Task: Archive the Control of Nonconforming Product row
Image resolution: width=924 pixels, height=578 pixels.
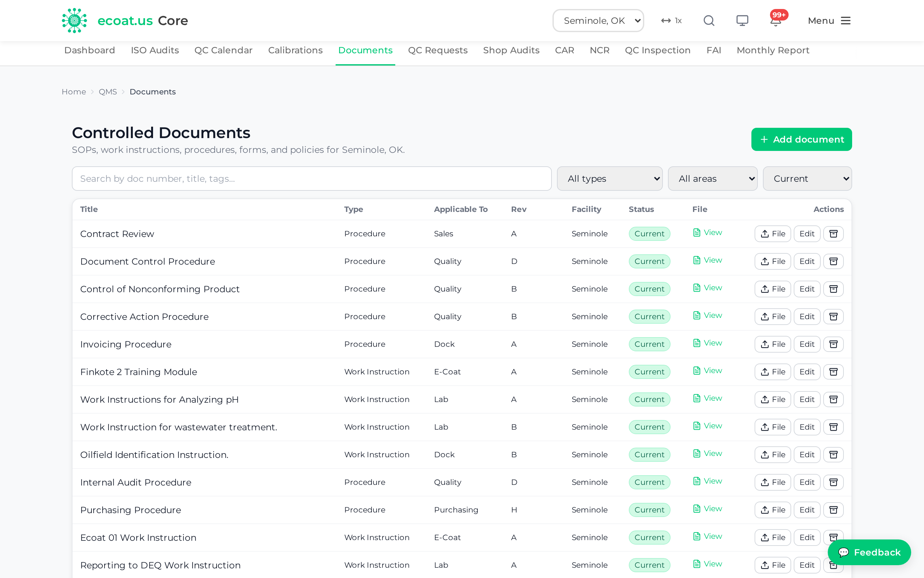Action: coord(833,289)
